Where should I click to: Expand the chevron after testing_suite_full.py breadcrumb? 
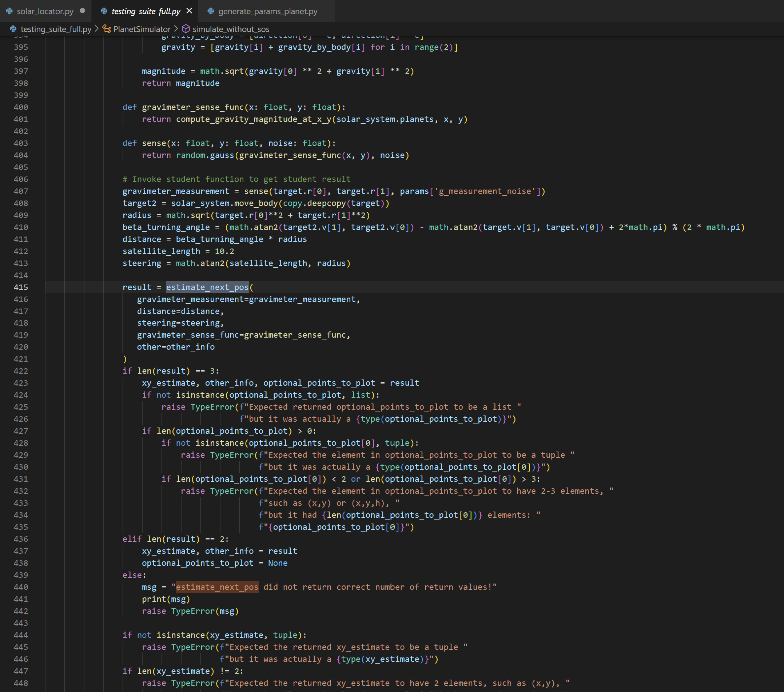(x=97, y=29)
